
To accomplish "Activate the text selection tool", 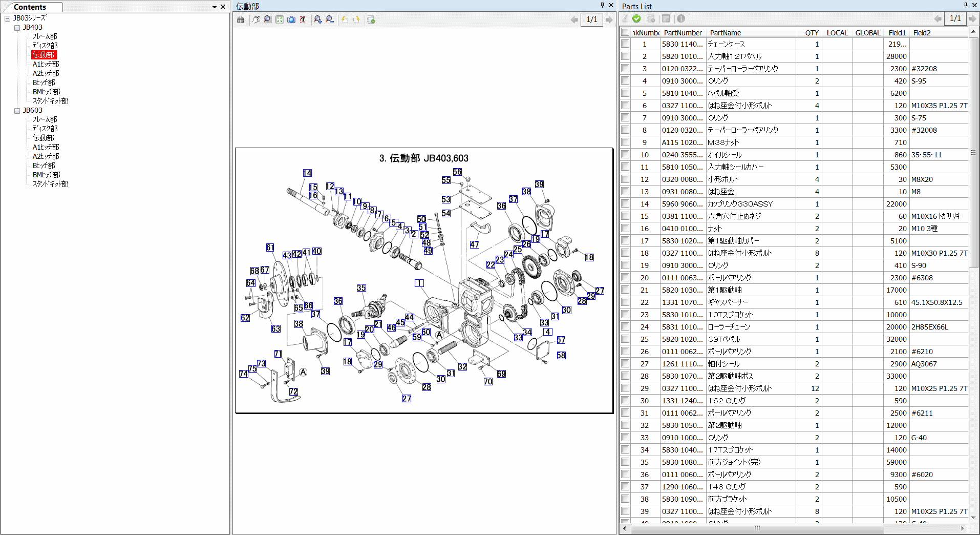I will pyautogui.click(x=303, y=19).
